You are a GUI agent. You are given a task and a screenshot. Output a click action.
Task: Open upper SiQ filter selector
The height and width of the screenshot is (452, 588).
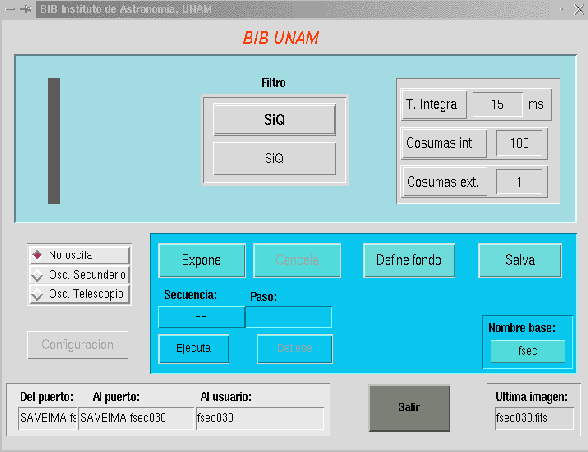274,120
